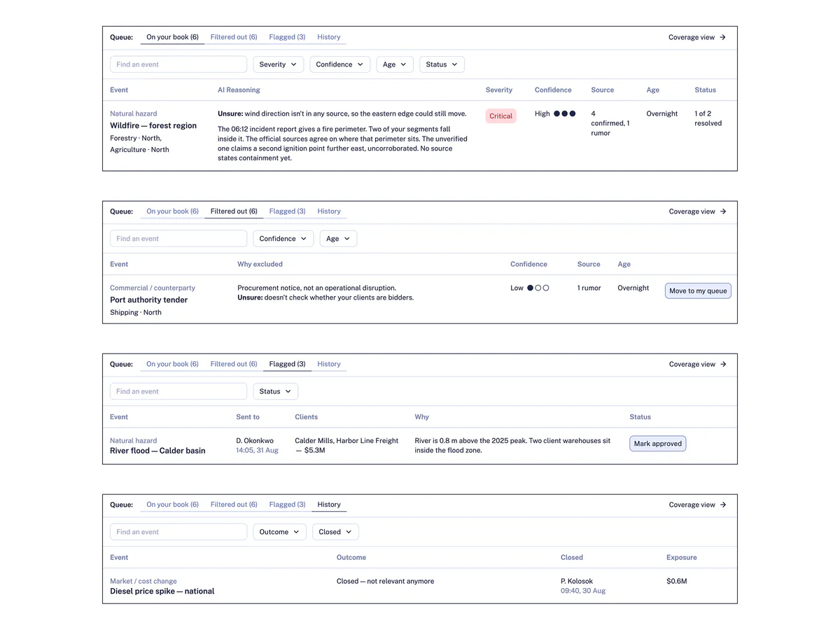Image resolution: width=840 pixels, height=630 pixels.
Task: Click the 1 rumor source cell
Action: (x=589, y=288)
